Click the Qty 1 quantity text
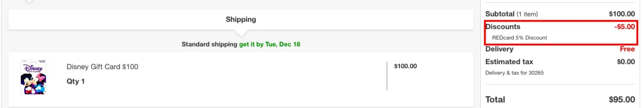 click(x=75, y=81)
